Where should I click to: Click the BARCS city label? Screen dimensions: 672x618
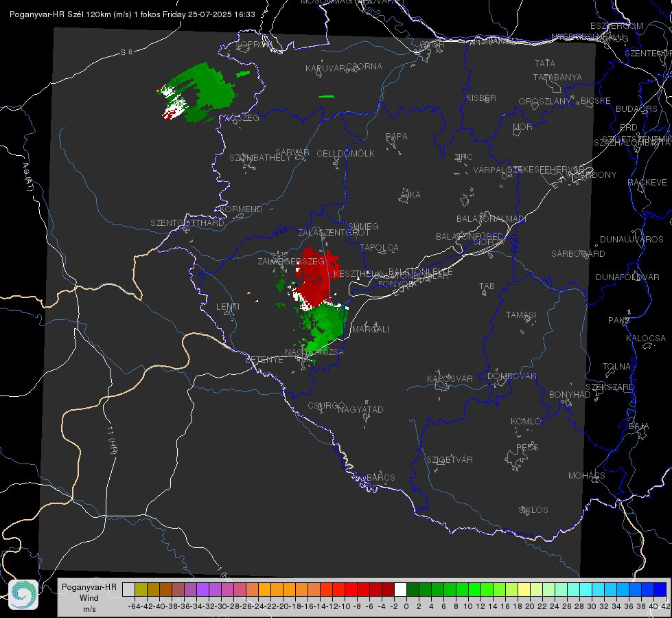(380, 477)
